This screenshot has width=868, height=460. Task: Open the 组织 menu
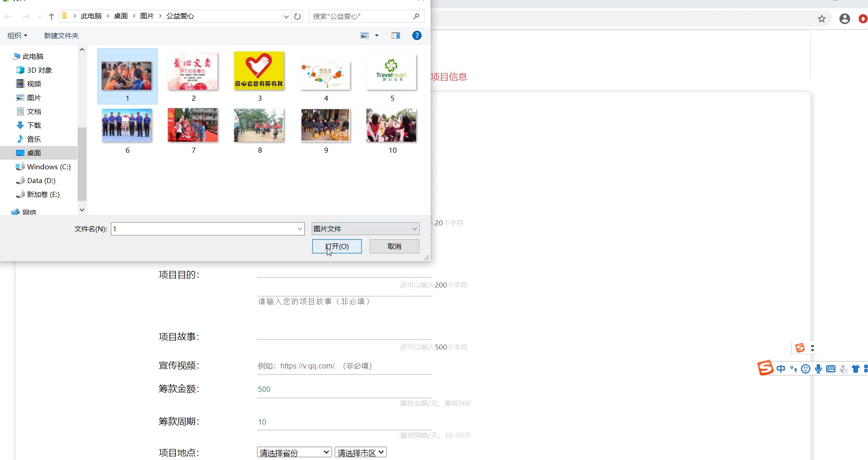17,35
